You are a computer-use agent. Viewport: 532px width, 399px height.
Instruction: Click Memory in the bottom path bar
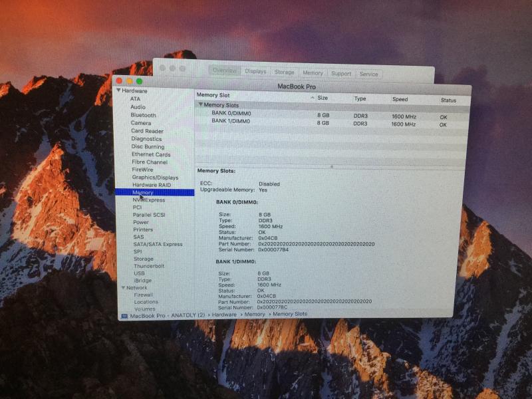pyautogui.click(x=255, y=315)
